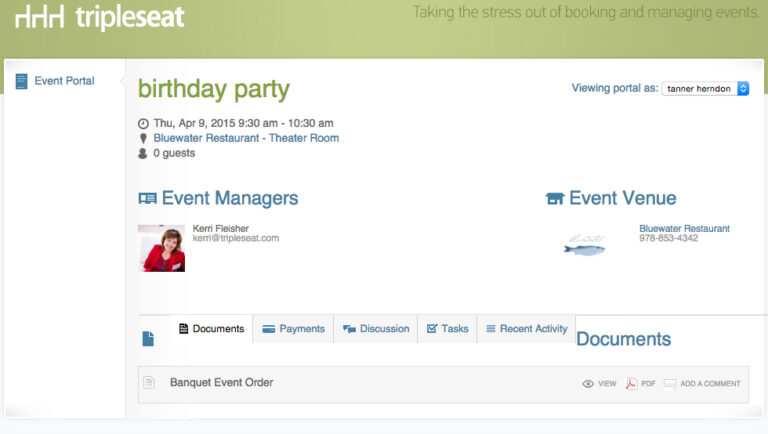
Task: Open the Discussion tab
Action: pos(376,329)
